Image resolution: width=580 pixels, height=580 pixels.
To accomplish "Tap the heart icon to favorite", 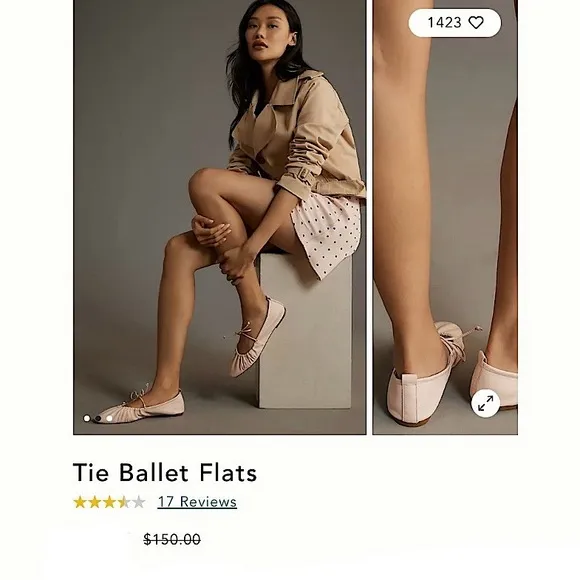I will (x=476, y=23).
